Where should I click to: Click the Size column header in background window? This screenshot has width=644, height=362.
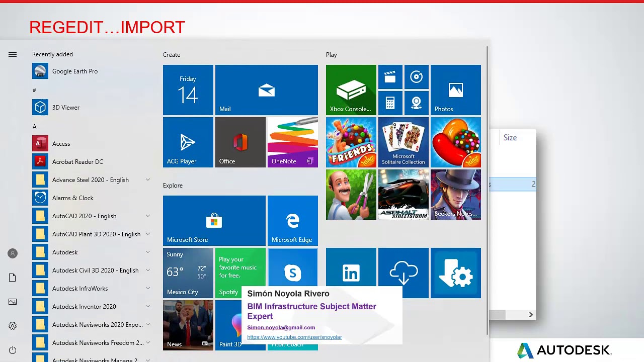[510, 138]
